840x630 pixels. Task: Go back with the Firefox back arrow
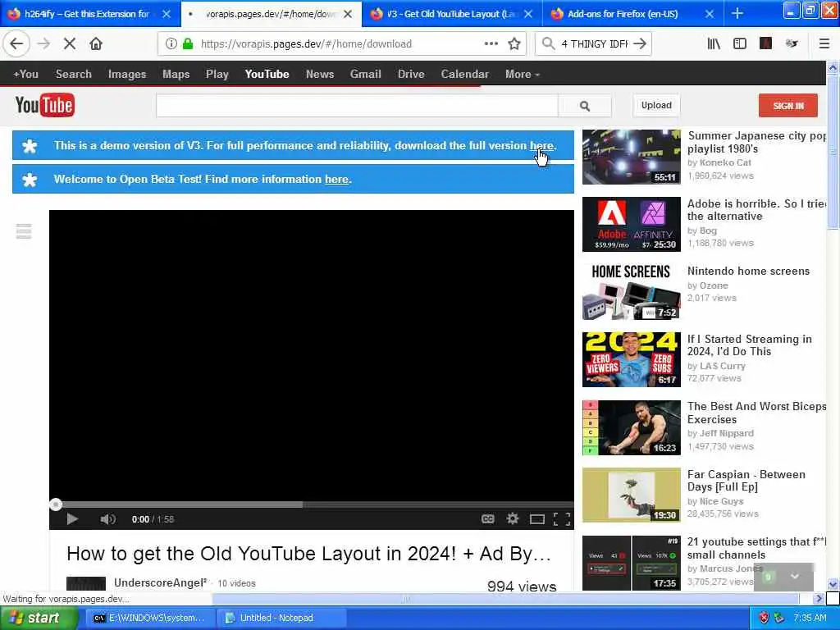point(16,43)
